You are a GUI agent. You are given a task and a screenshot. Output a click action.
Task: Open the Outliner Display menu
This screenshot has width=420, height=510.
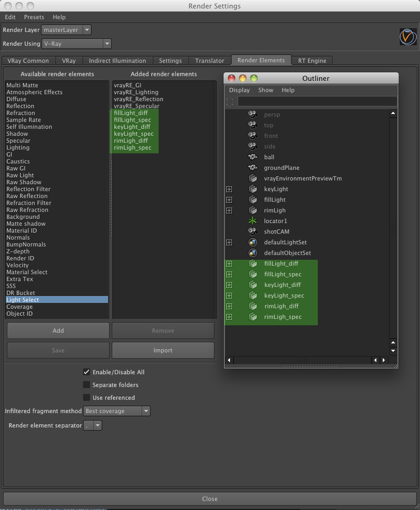coord(240,90)
